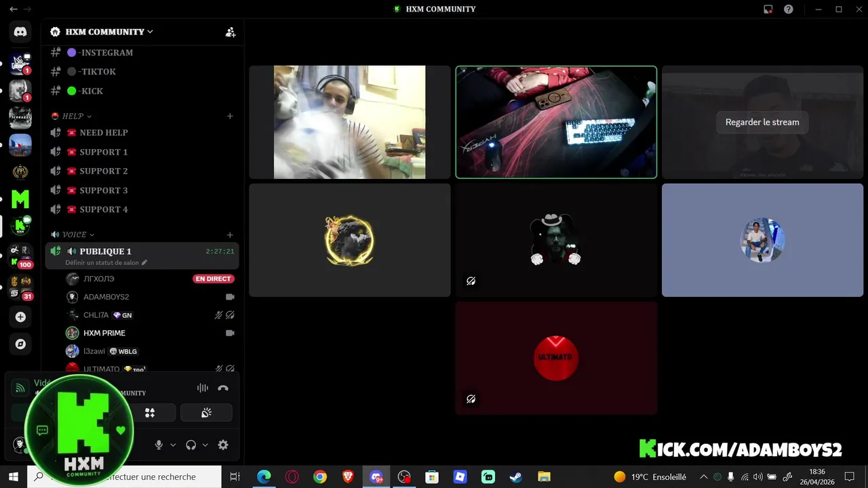Toggle microphone mute in user panel
The image size is (868, 488).
point(159,445)
